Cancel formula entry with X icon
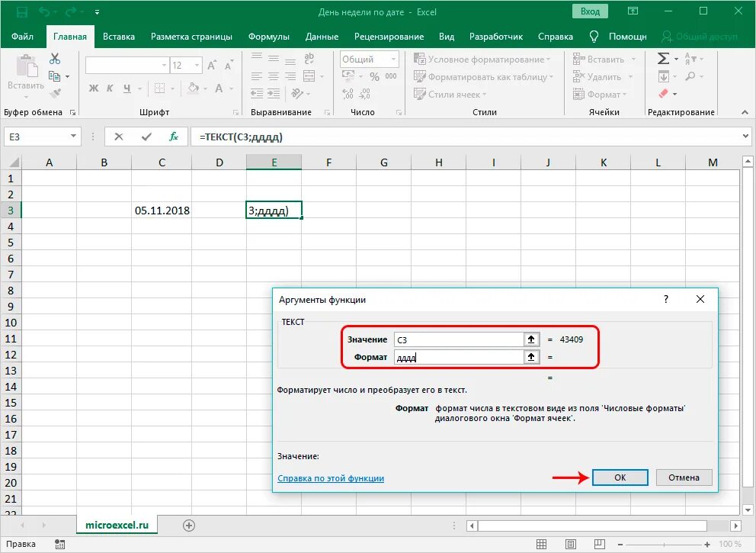Image resolution: width=756 pixels, height=553 pixels. (119, 137)
